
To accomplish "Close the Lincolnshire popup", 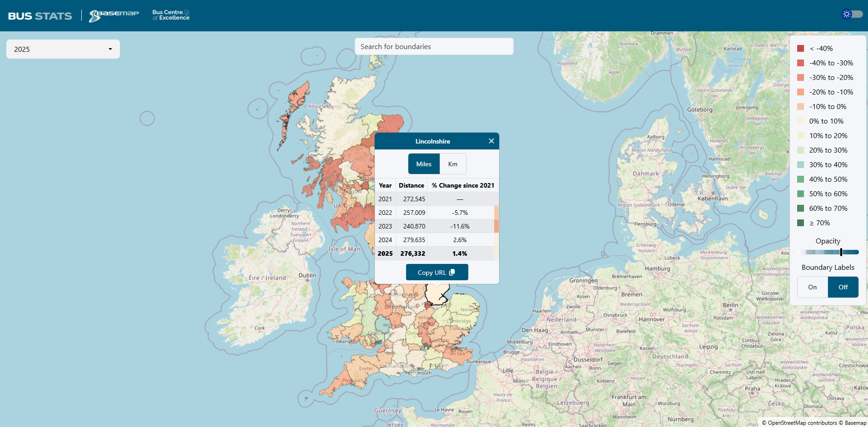I will coord(491,141).
